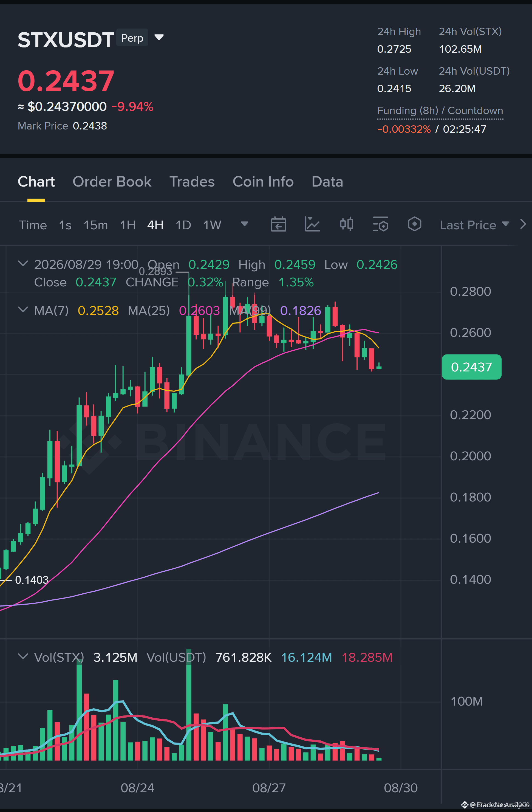Open the STXUSDT pair selector dropdown arrow
532x812 pixels.
tap(159, 37)
